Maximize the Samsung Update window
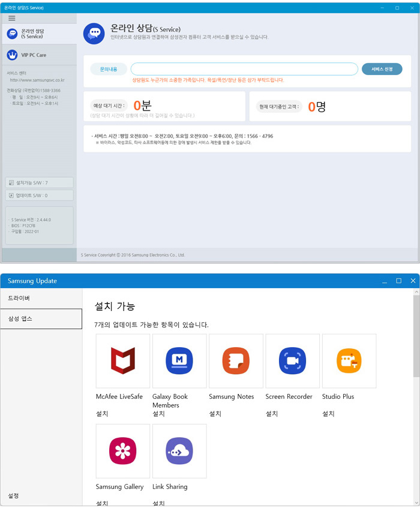The image size is (420, 508). click(x=398, y=280)
